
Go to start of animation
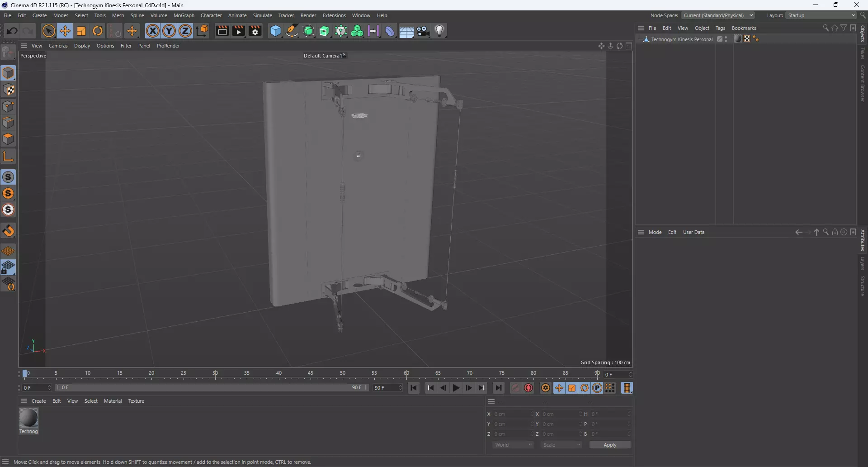pyautogui.click(x=414, y=388)
